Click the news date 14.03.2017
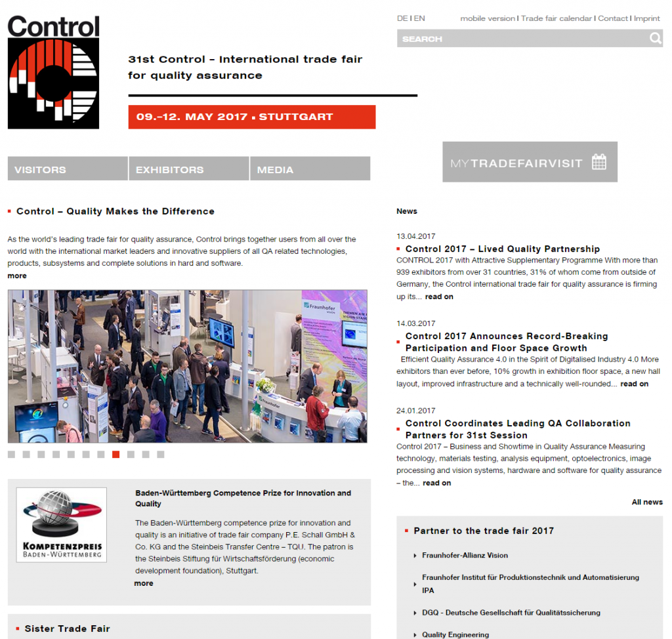Image resolution: width=672 pixels, height=639 pixels. point(415,323)
